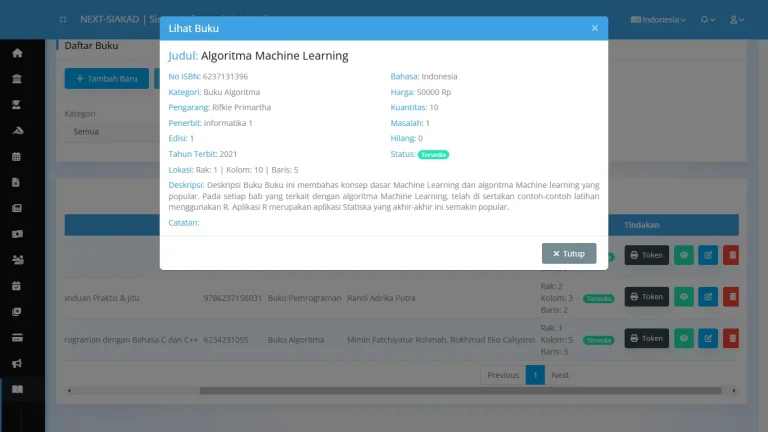768x432 pixels.
Task: View the Buku Pemrograman row with eye icon
Action: coord(684,297)
